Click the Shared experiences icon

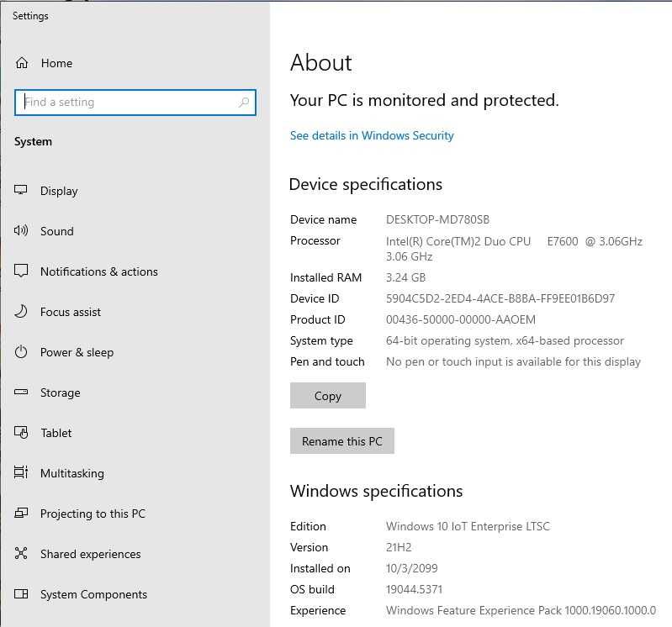click(x=20, y=553)
